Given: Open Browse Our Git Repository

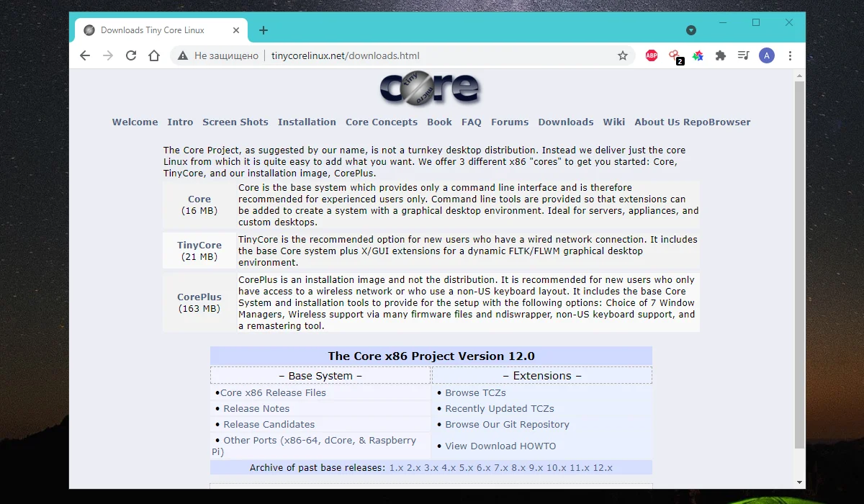Looking at the screenshot, I should pos(507,425).
